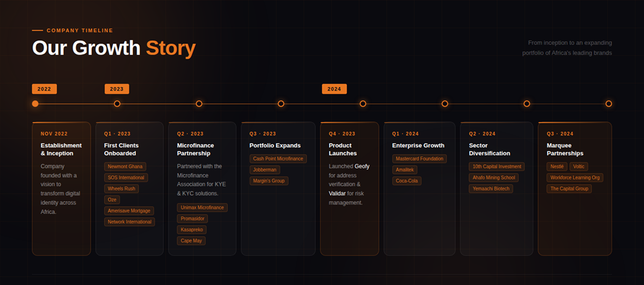Image resolution: width=644 pixels, height=285 pixels.
Task: Select the timeline dot under the 2023 badge
Action: click(117, 104)
